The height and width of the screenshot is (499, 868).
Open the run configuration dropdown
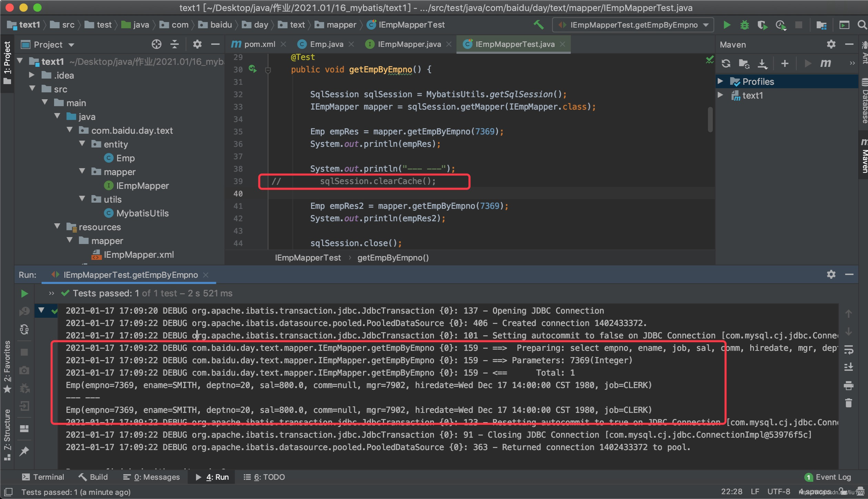pos(633,25)
